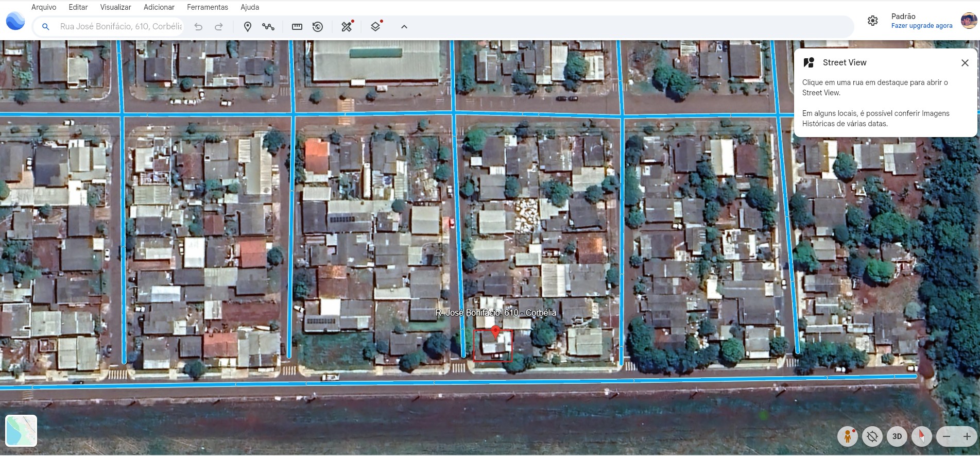980x456 pixels.
Task: Click the 'Padrão' plan label
Action: click(x=903, y=16)
